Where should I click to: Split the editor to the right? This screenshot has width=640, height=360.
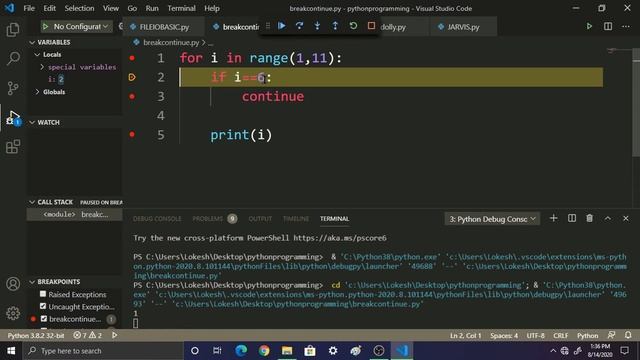[608, 27]
